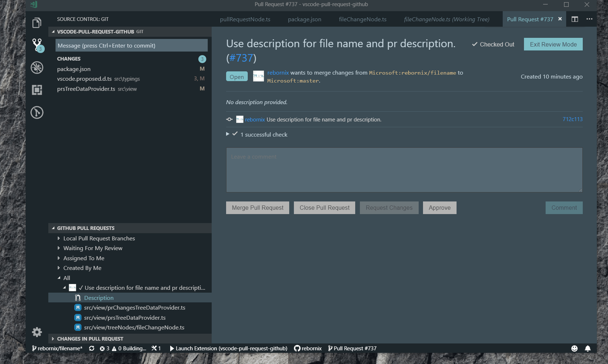Select the pullRequestNode.ts tab

[x=245, y=19]
